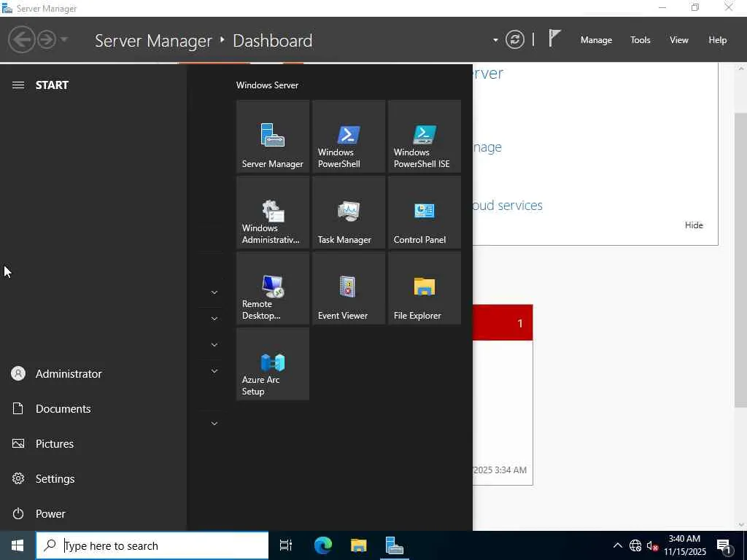The image size is (747, 560).
Task: Open Task View on the taskbar
Action: click(x=286, y=545)
